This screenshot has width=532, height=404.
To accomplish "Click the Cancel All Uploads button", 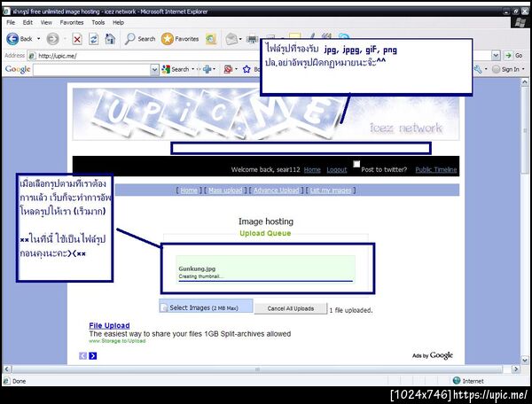I will click(x=291, y=308).
